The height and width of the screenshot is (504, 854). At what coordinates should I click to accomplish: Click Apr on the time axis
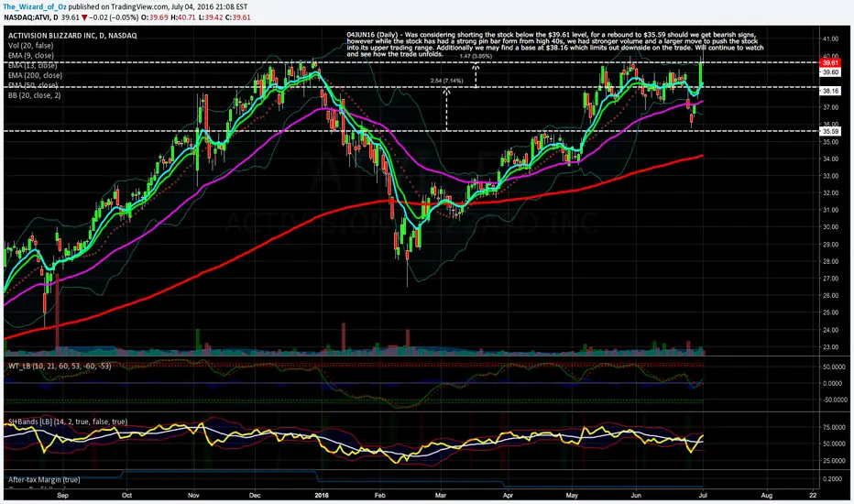tap(508, 495)
